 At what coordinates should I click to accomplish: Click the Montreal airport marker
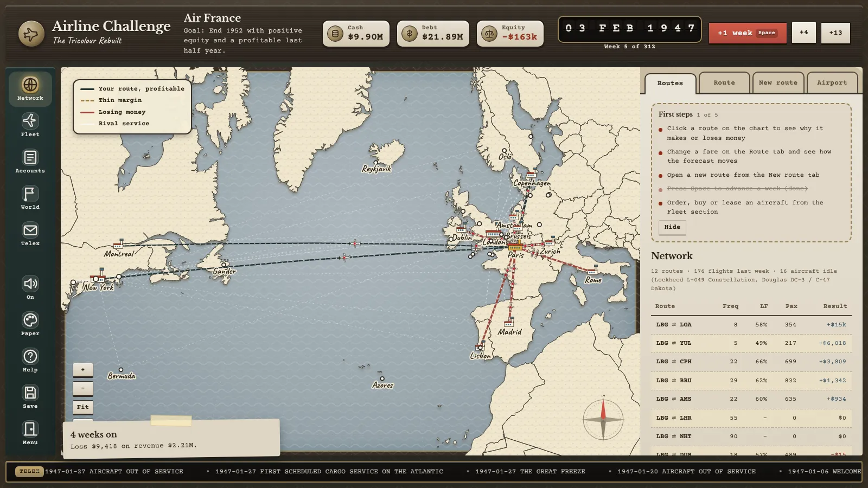118,245
